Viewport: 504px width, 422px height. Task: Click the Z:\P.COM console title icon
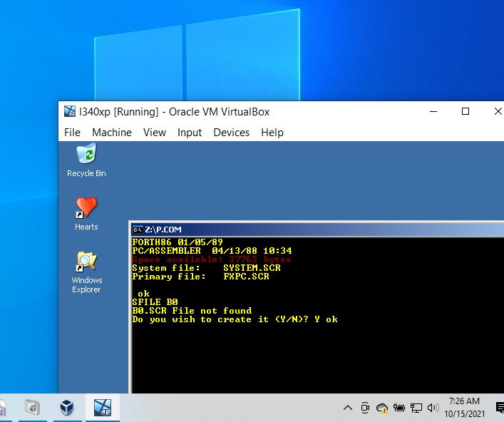click(138, 230)
